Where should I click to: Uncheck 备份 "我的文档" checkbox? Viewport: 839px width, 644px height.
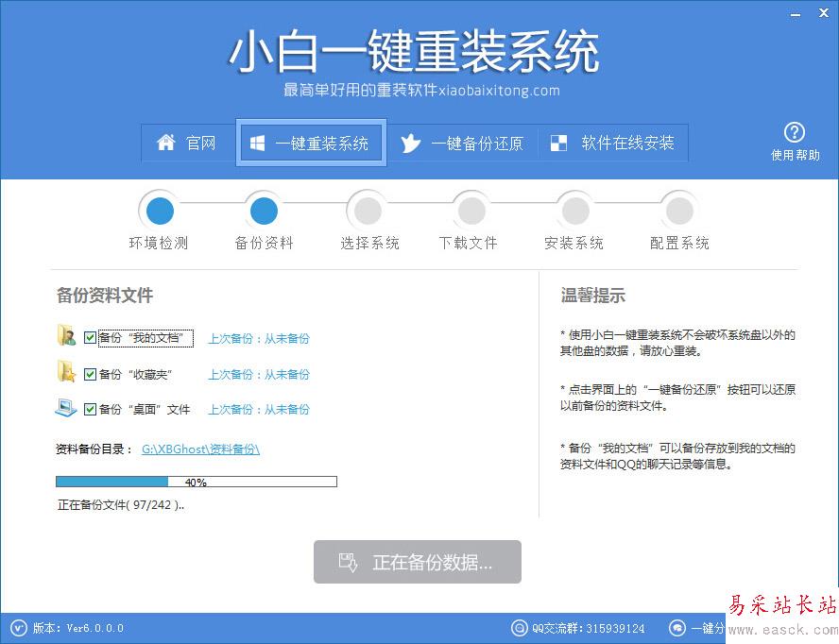tap(90, 337)
